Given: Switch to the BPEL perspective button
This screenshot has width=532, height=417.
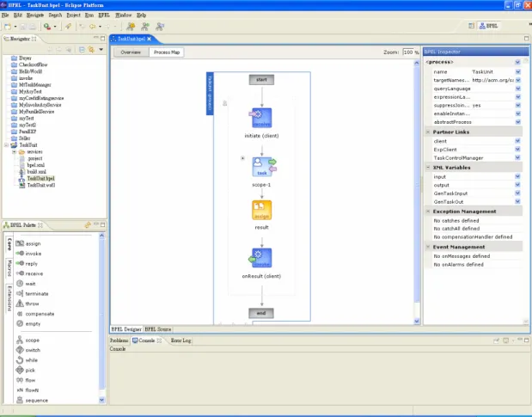Looking at the screenshot, I should (x=489, y=26).
